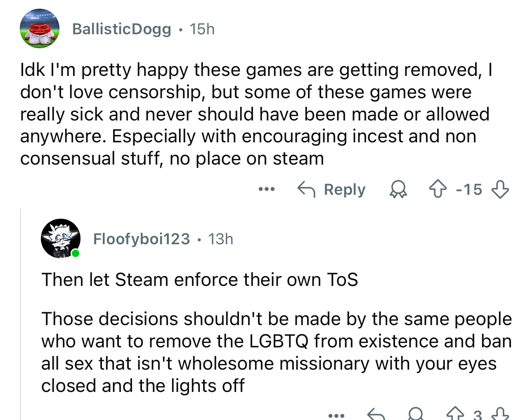Downvote BallisticDogg's comment

tap(500, 189)
